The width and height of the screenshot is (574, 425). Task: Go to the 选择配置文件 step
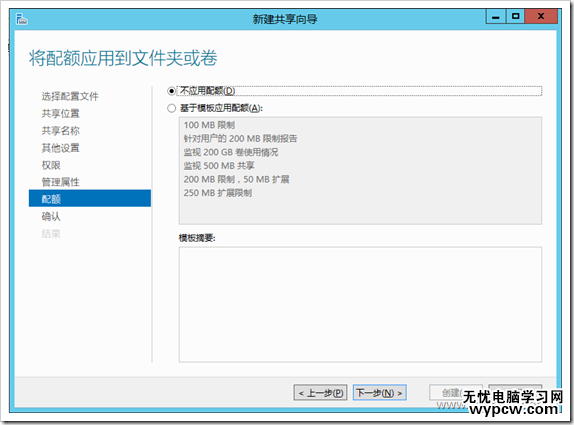click(x=70, y=96)
